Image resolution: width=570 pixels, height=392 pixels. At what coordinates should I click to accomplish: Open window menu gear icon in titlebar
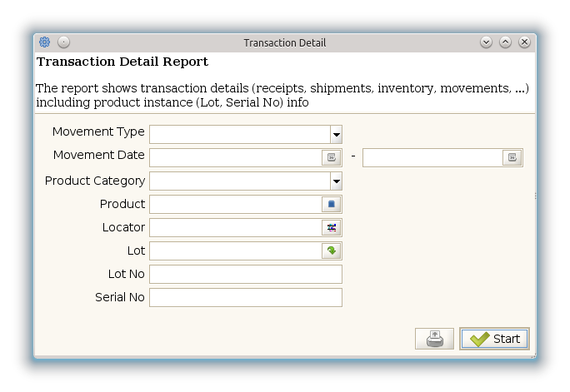pyautogui.click(x=45, y=42)
